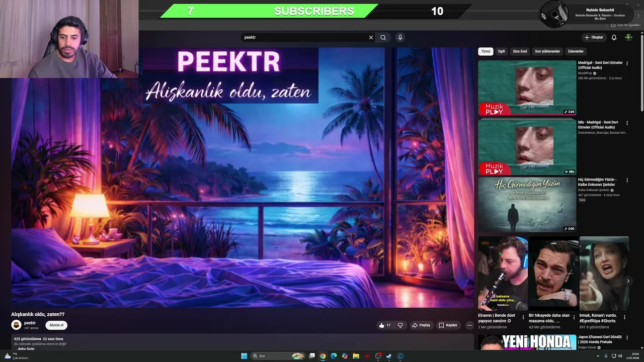
Task: Click the Oluştur create button
Action: click(x=594, y=37)
